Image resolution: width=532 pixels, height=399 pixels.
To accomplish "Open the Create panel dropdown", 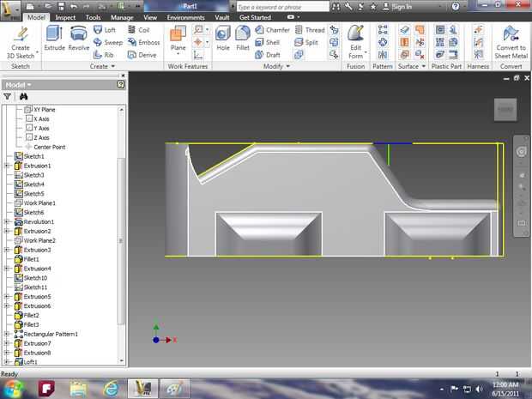I will click(102, 66).
